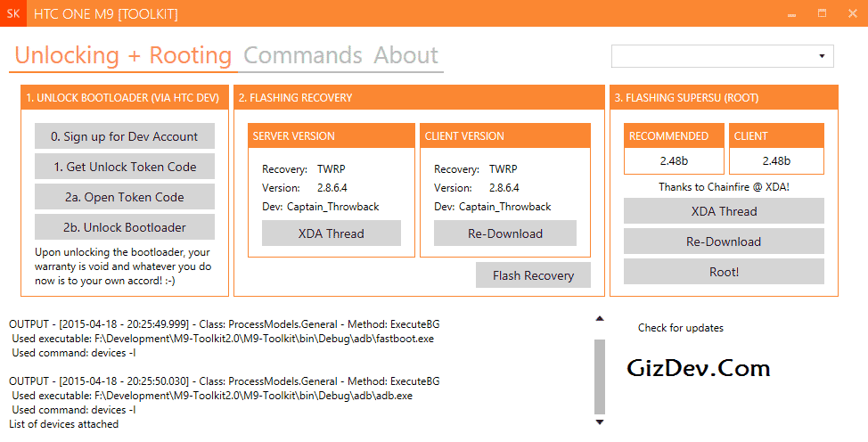
Task: Click the HTC ONE M9 [TOOLKIT] title
Action: 106,14
